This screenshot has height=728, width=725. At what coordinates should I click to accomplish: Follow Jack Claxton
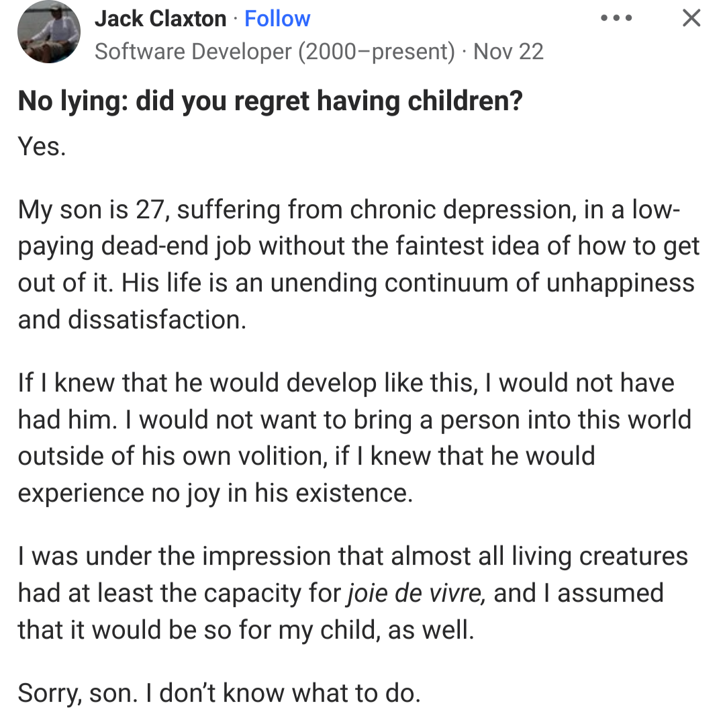coord(277,19)
